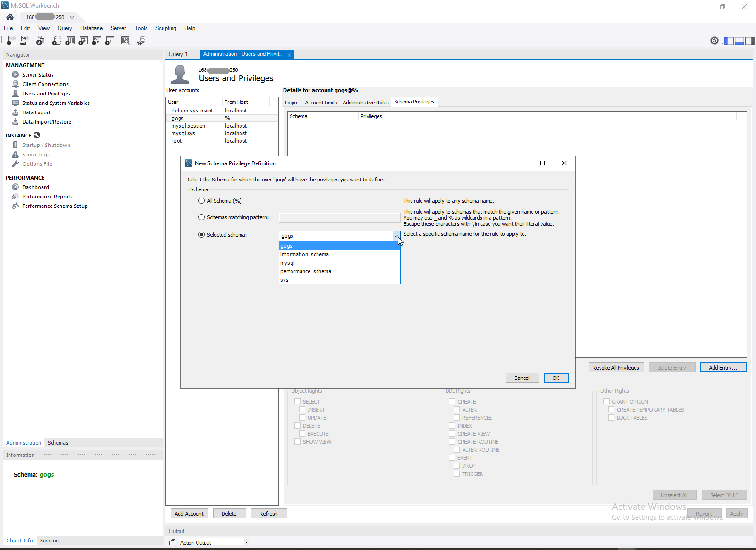Click the Revoke All Privileges button
Image resolution: width=756 pixels, height=550 pixels.
point(616,368)
